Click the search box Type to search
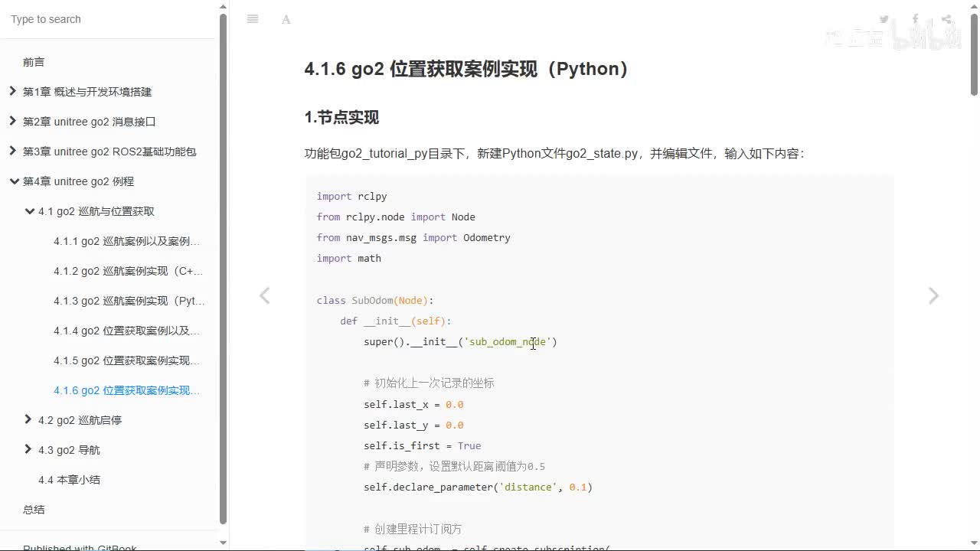Screen dimensions: 980x551 point(109,19)
